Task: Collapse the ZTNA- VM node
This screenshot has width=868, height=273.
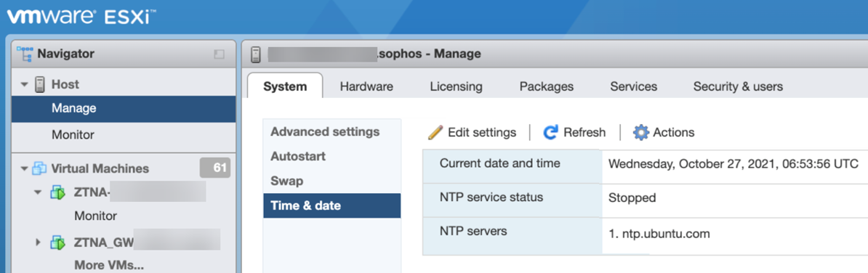Action: [x=39, y=192]
